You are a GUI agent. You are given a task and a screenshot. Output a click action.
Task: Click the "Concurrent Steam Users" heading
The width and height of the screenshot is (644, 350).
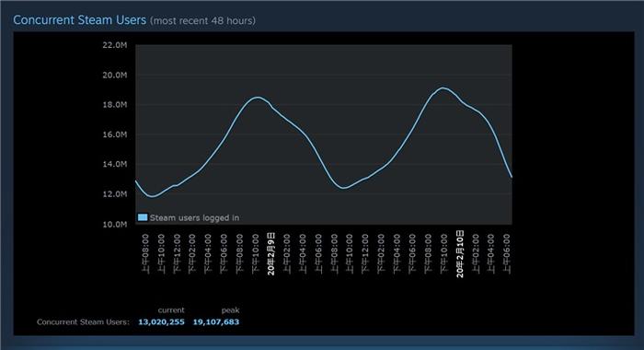[x=80, y=20]
